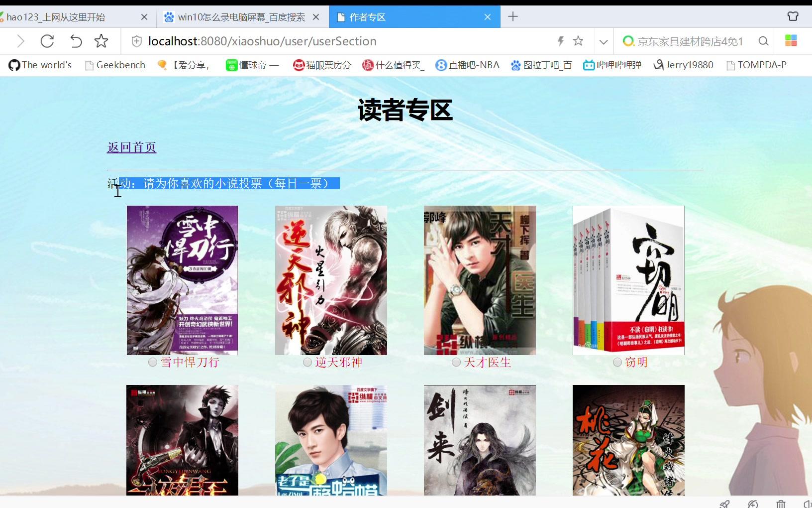This screenshot has width=812, height=508.
Task: Click the 返回首页 link
Action: (132, 147)
